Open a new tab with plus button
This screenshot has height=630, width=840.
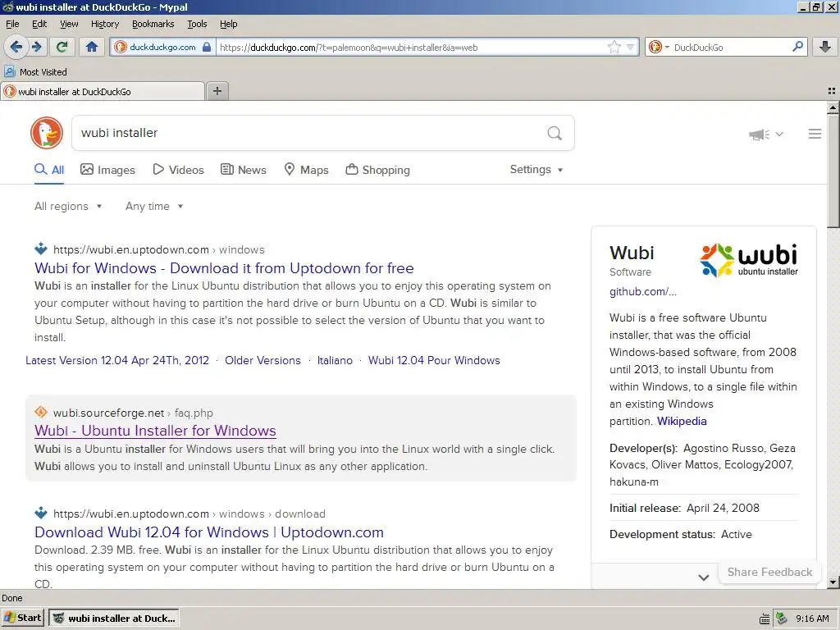tap(217, 91)
